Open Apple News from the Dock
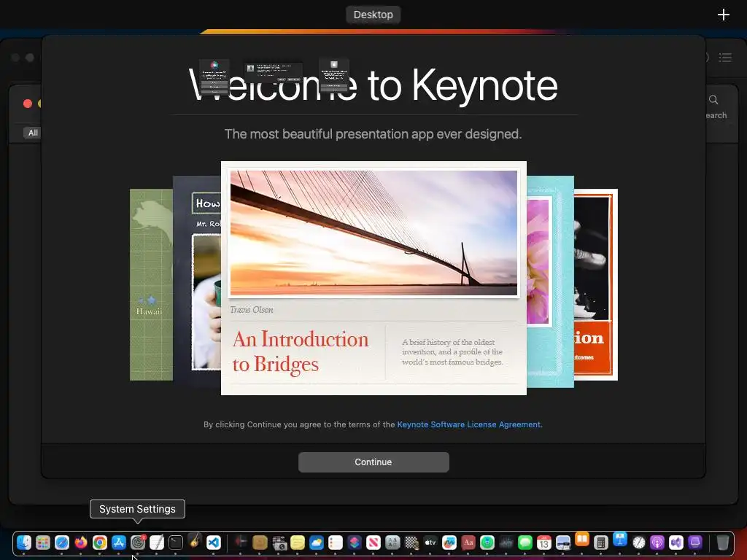This screenshot has width=747, height=560. (373, 542)
